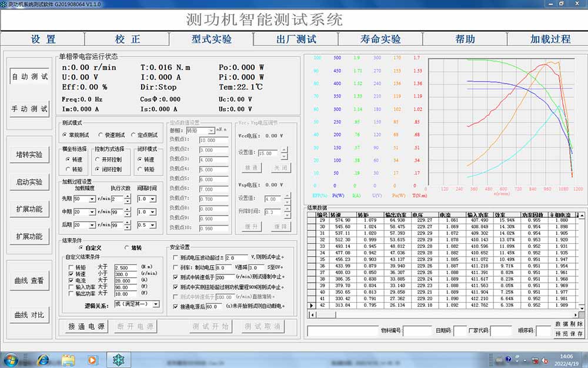Click the red tray icon near the clock

(535, 360)
